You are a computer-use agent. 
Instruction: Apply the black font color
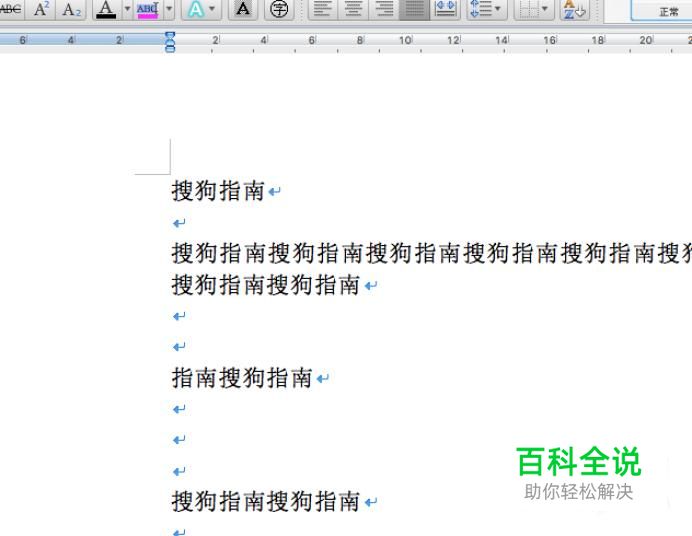(106, 9)
